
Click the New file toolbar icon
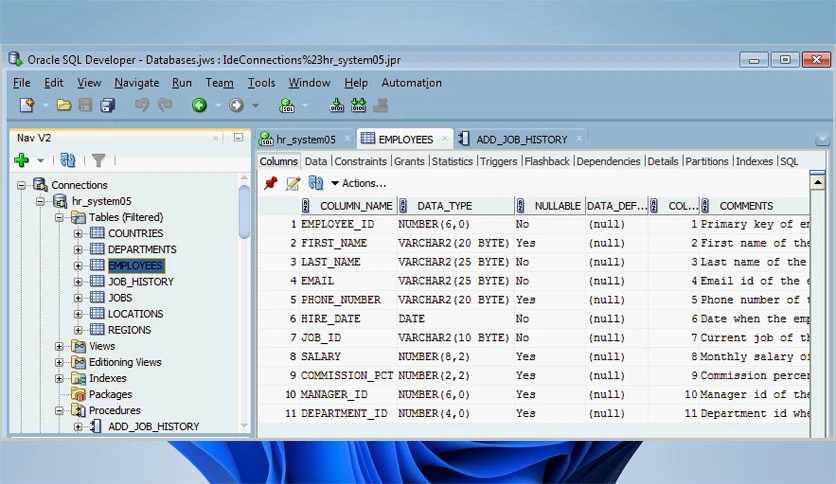(27, 105)
